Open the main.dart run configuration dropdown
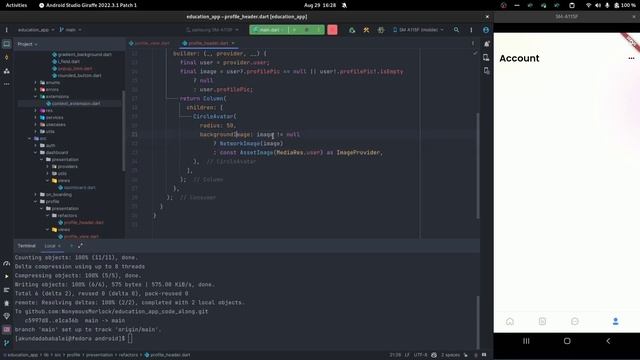640x360 pixels. pyautogui.click(x=269, y=30)
